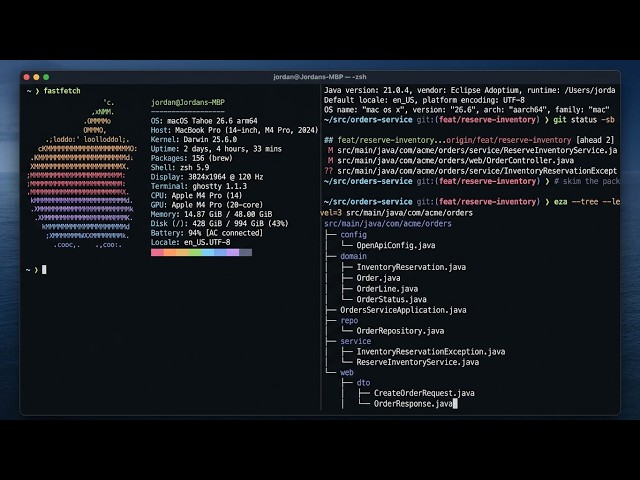
Task: Click the repo folder in tree
Action: point(349,320)
